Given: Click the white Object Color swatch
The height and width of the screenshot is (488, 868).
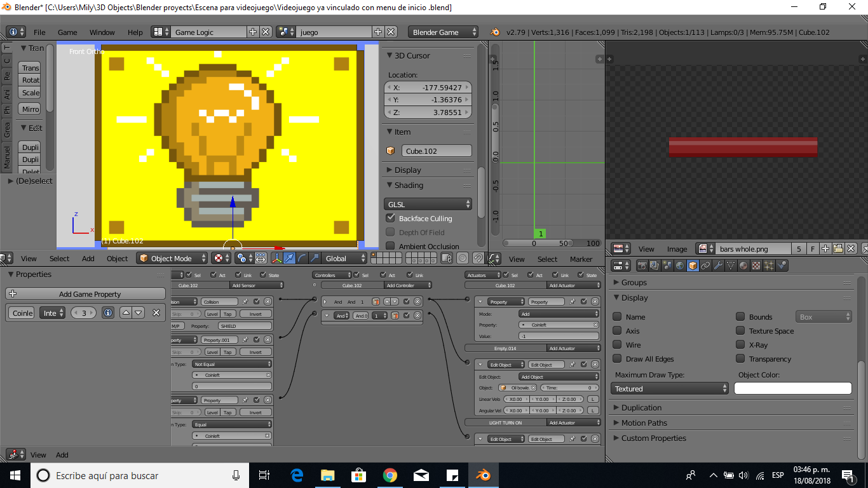Looking at the screenshot, I should (x=793, y=388).
